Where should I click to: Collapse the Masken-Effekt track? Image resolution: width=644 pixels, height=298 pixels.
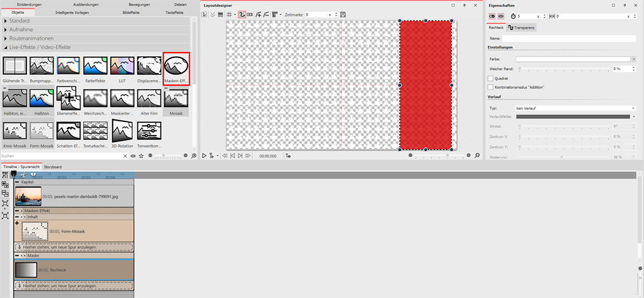point(17,211)
